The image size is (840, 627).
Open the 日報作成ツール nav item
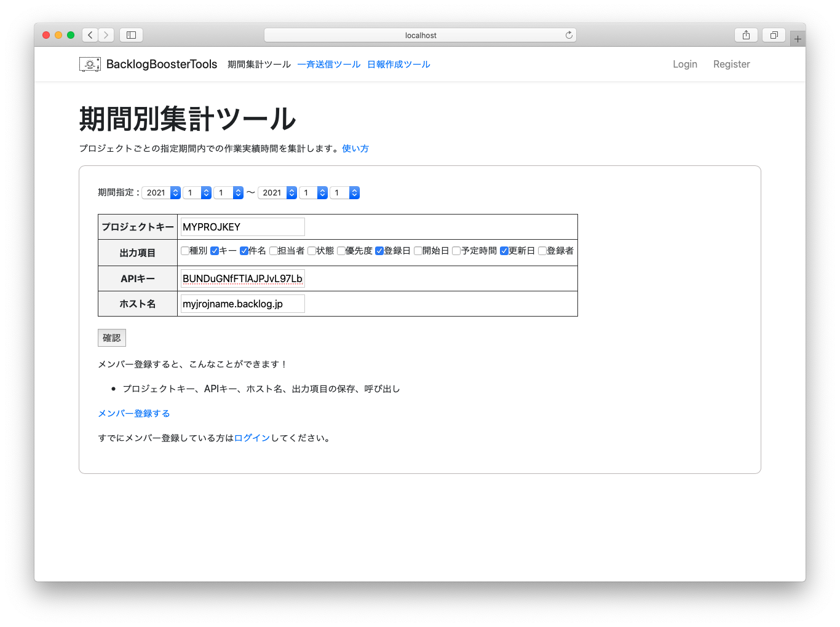click(x=398, y=65)
